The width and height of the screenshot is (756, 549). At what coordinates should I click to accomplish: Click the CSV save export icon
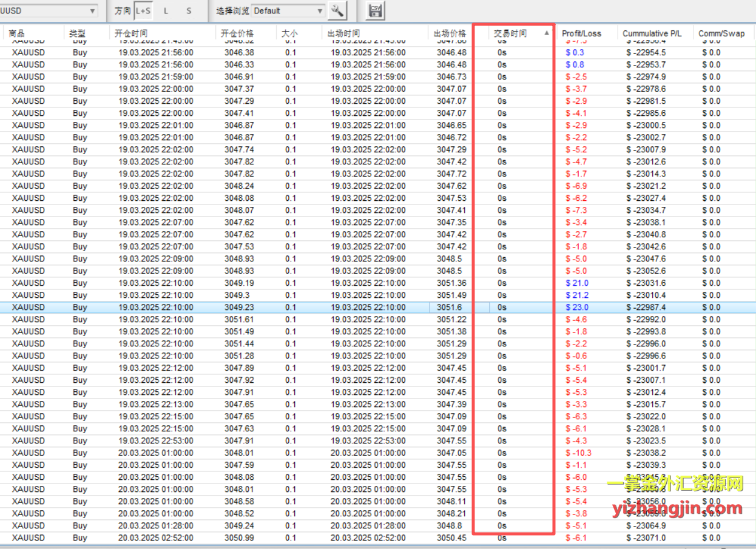pos(376,10)
